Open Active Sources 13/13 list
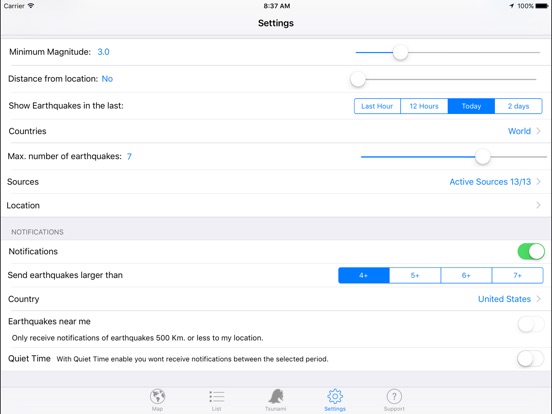The width and height of the screenshot is (552, 414). pos(276,182)
